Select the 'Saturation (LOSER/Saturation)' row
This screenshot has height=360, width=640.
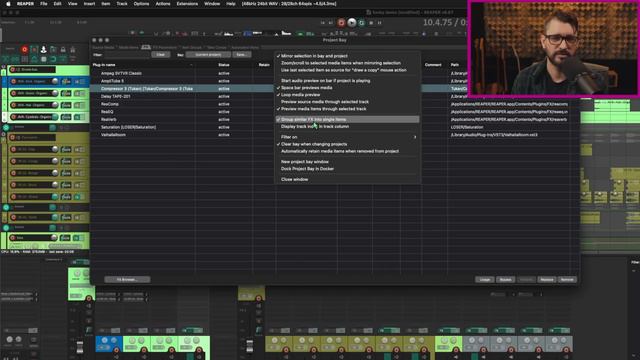tap(128, 127)
